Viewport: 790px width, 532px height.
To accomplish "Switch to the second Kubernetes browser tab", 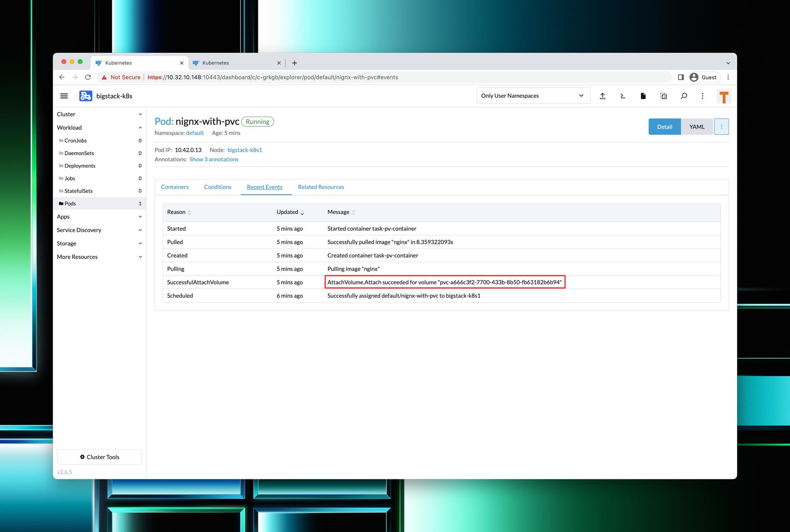I will pyautogui.click(x=237, y=63).
